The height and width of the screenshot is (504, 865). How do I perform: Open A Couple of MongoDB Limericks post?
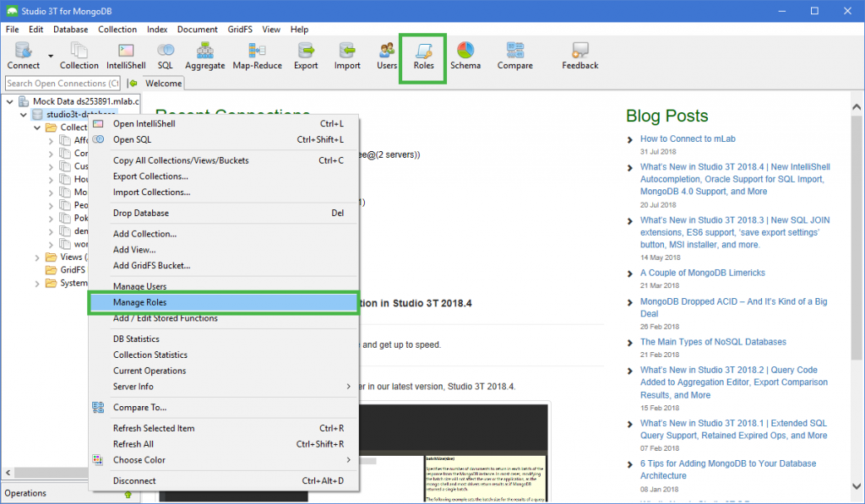point(702,273)
